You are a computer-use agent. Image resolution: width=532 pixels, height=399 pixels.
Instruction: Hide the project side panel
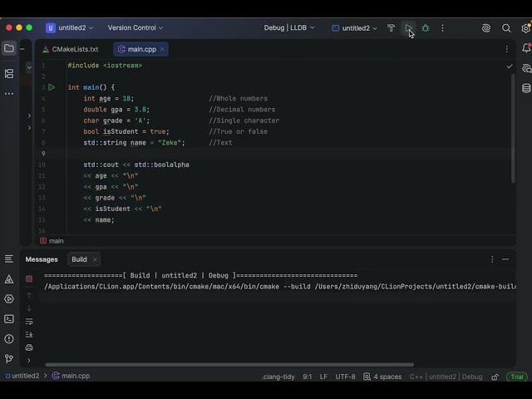click(22, 49)
